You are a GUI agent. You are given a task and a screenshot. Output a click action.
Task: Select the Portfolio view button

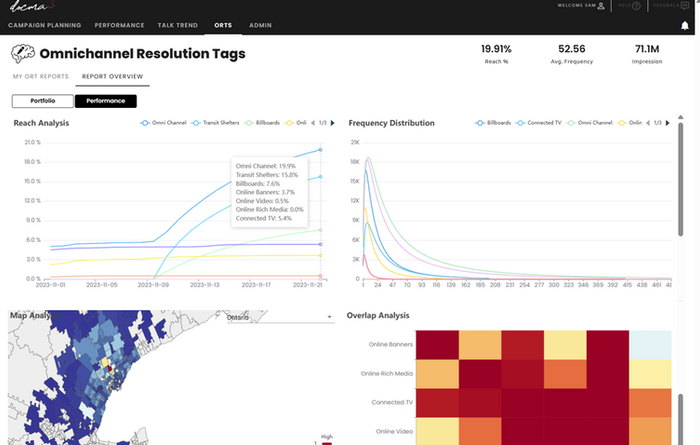tap(43, 101)
